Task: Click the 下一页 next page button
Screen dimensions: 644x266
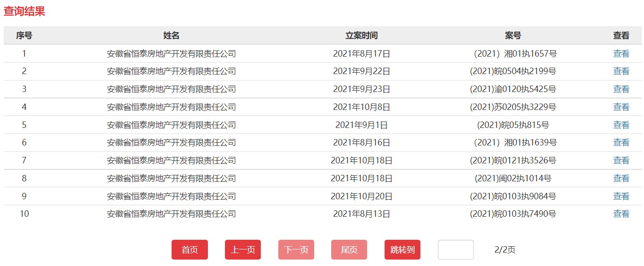Action: pyautogui.click(x=296, y=250)
